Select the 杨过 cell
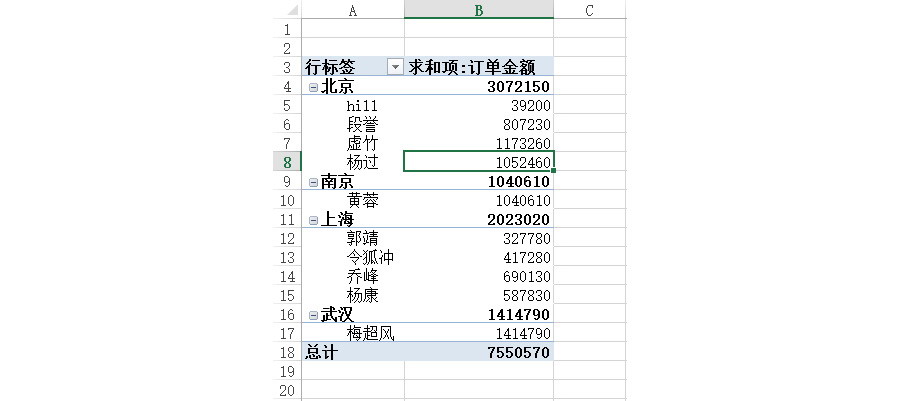The image size is (900, 401). (x=352, y=162)
